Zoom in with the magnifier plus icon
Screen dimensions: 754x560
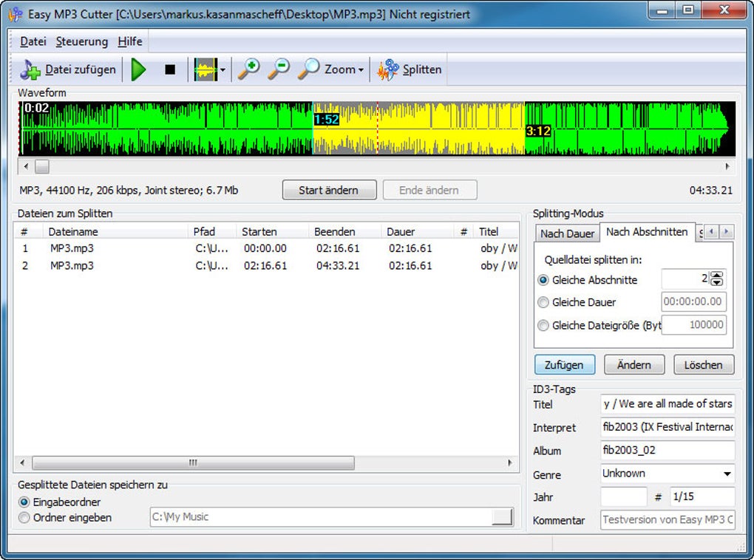[249, 69]
